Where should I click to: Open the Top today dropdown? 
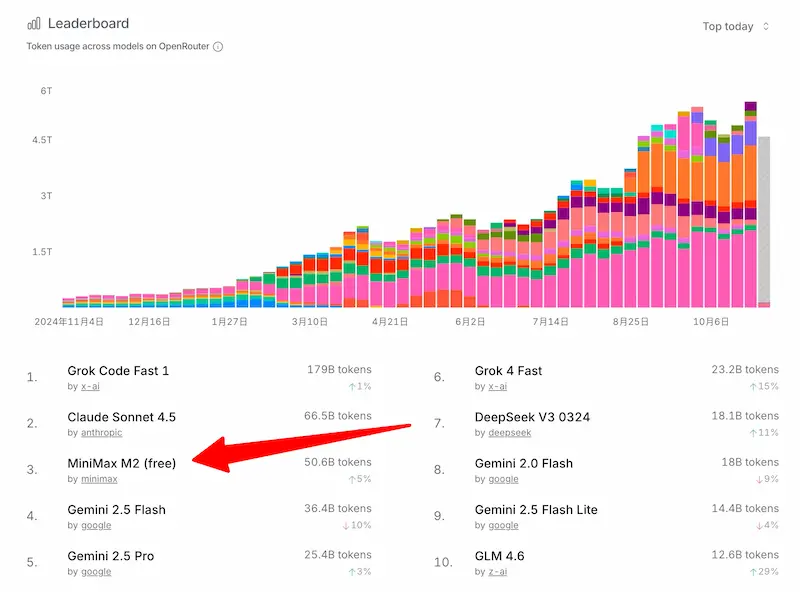coord(736,26)
